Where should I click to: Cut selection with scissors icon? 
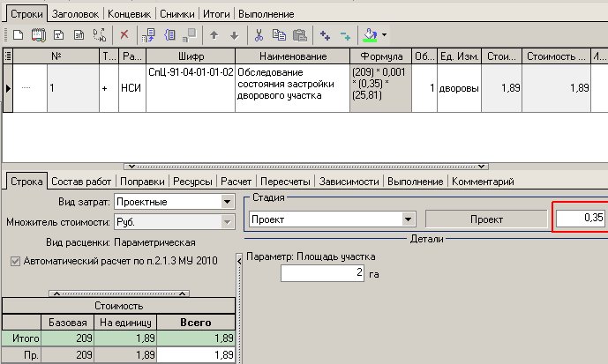[259, 35]
